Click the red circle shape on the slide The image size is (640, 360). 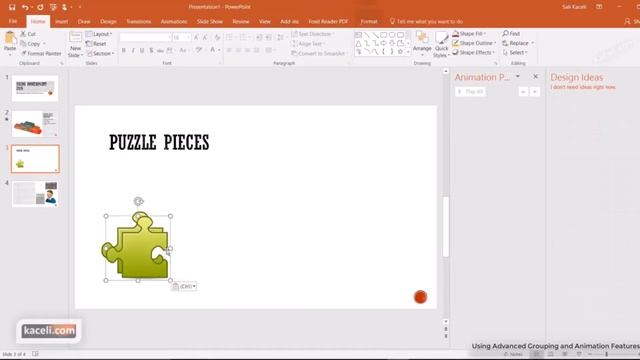pos(420,297)
